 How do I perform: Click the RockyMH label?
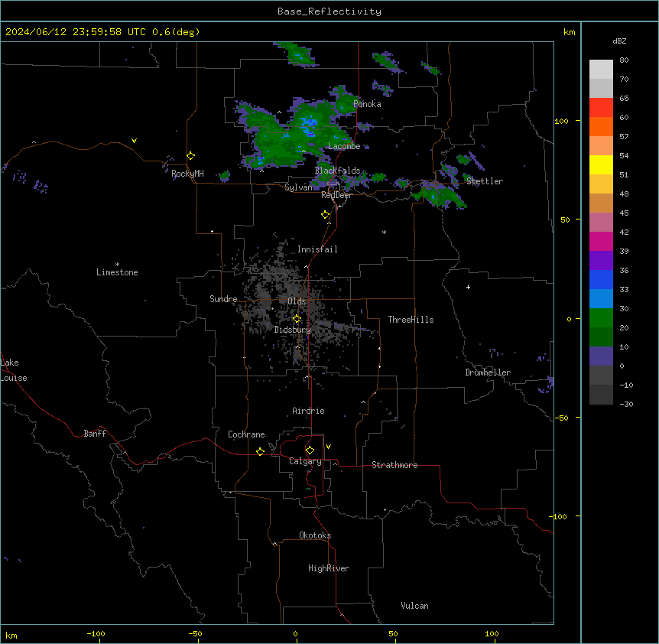(x=187, y=174)
